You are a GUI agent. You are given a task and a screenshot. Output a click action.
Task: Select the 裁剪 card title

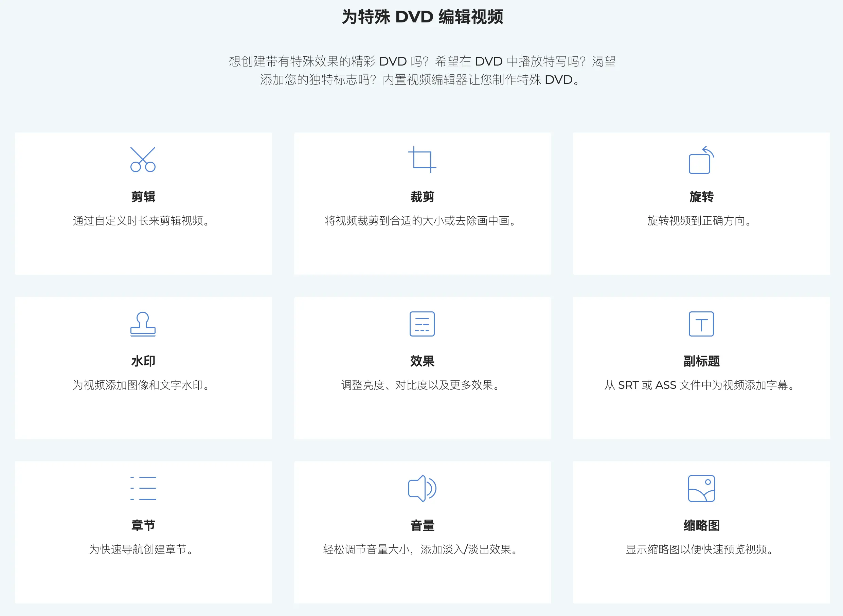coord(422,197)
